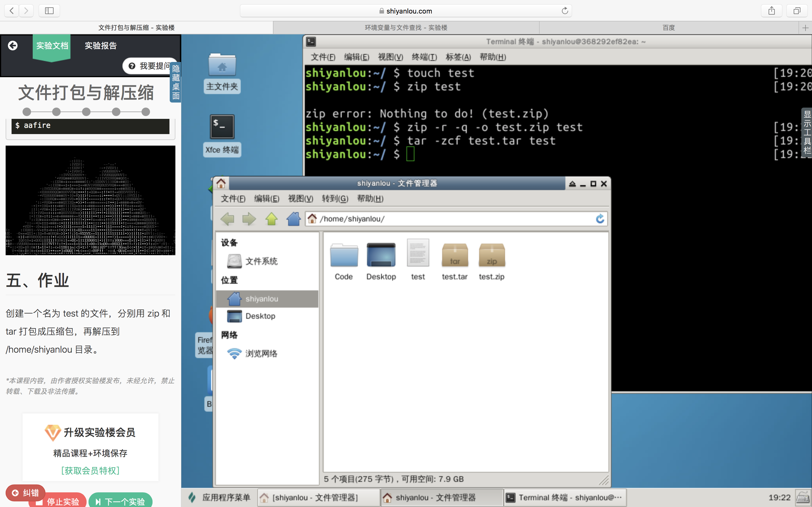Open the 转到(G) menu in file manager
The width and height of the screenshot is (812, 507).
click(335, 199)
